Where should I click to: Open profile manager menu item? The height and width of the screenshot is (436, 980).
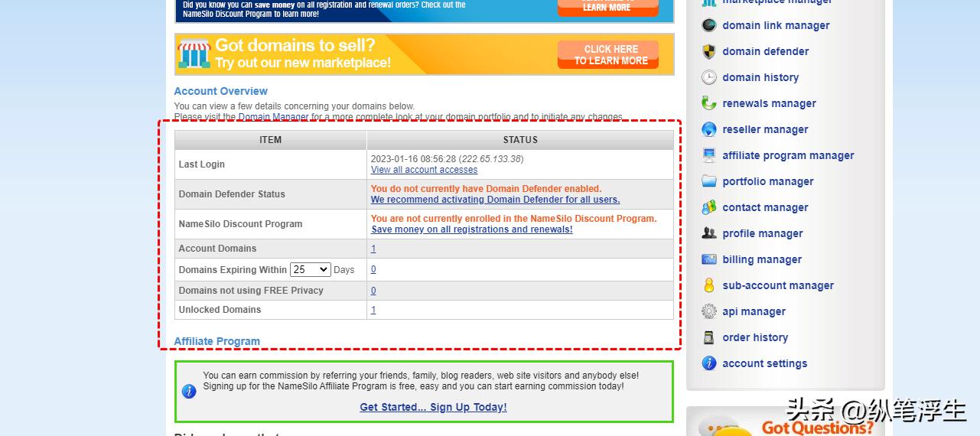763,233
